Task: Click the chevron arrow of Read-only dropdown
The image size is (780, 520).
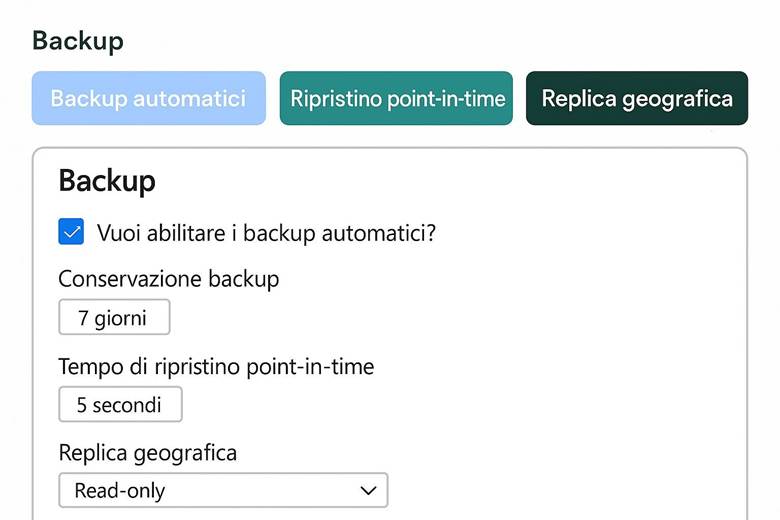Action: point(367,490)
